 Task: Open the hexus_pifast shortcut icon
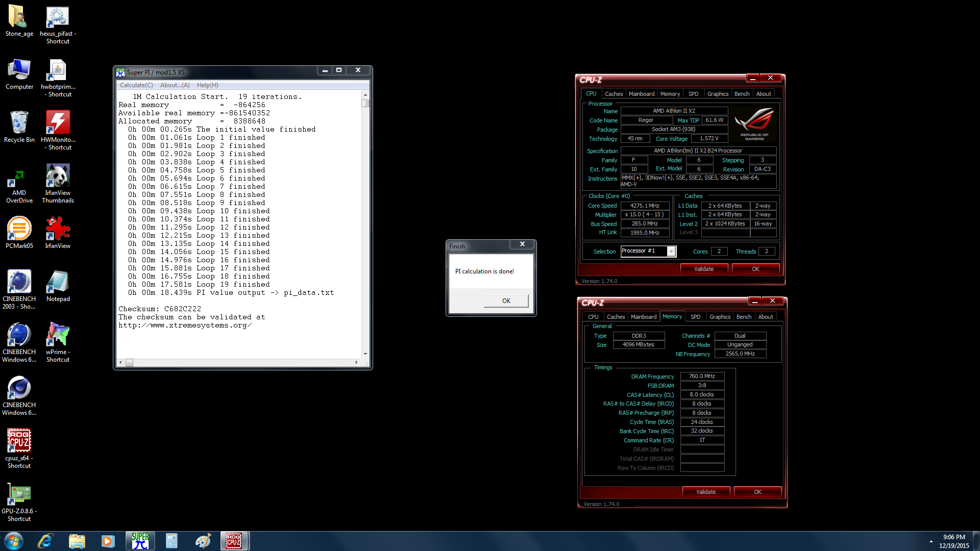(58, 24)
